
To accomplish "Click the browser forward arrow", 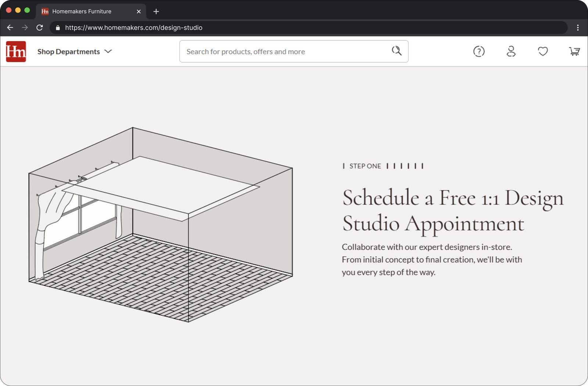I will 25,28.
